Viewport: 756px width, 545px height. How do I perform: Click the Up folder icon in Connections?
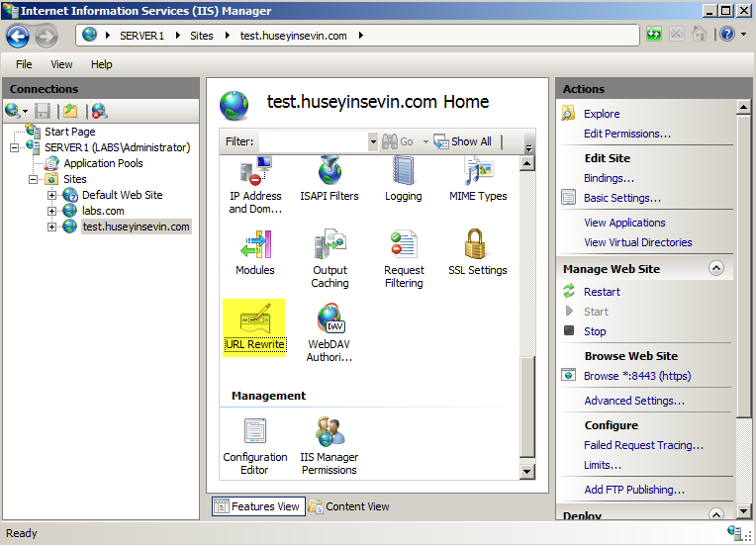[70, 112]
